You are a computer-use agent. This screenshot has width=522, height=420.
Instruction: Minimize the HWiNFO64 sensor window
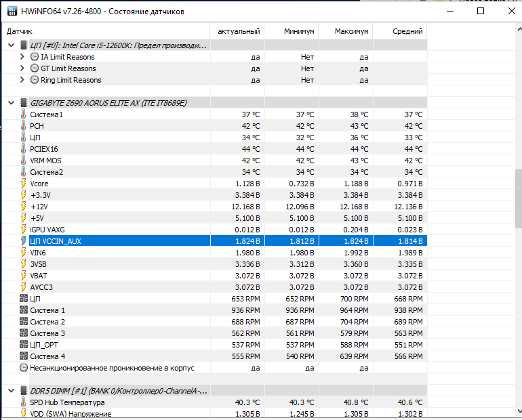(x=450, y=11)
